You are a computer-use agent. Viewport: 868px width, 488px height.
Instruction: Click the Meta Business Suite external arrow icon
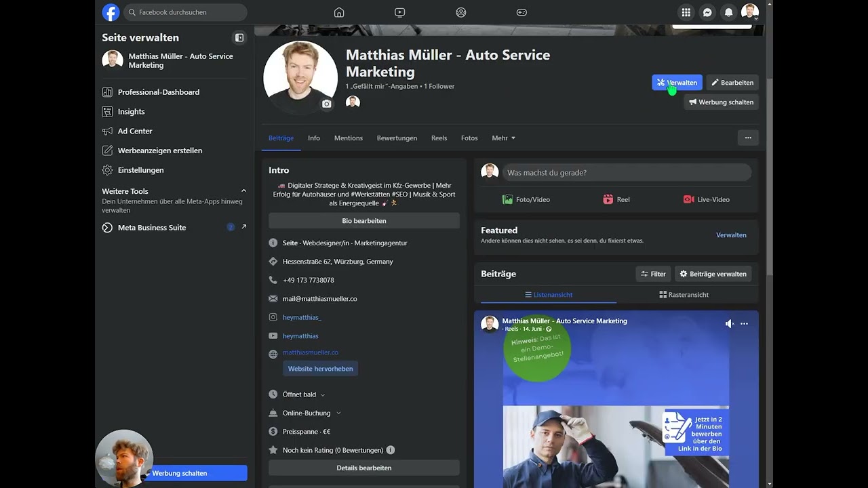(x=244, y=227)
